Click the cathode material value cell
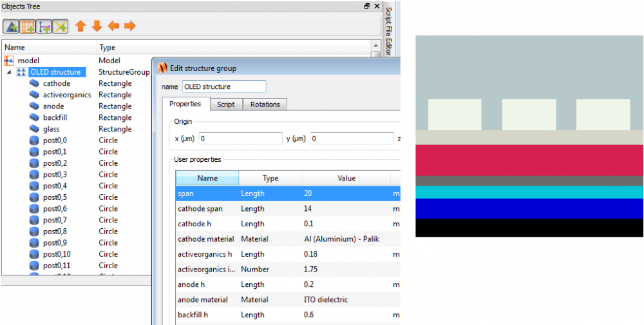 [x=346, y=239]
